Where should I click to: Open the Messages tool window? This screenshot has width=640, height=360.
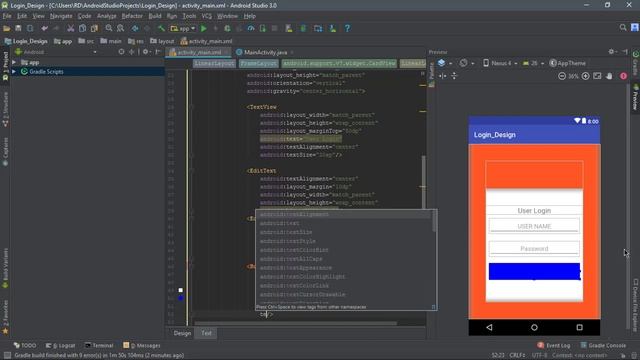[142, 345]
